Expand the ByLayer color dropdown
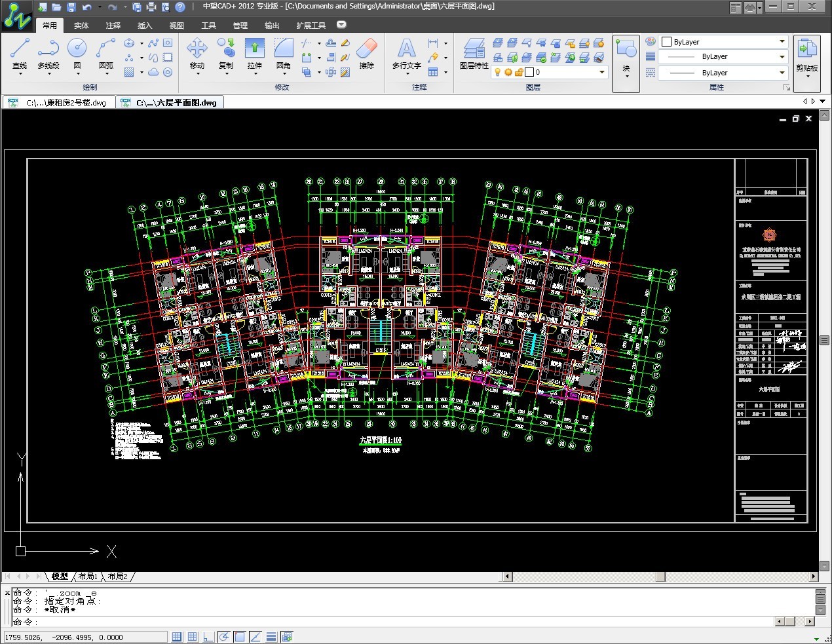This screenshot has height=644, width=832. 782,41
